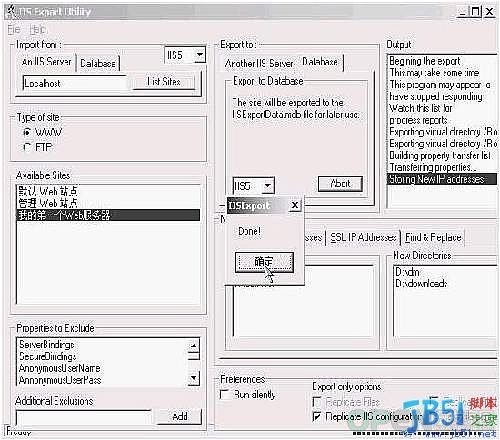This screenshot has height=440, width=500.
Task: Click the Abort button
Action: click(x=340, y=183)
